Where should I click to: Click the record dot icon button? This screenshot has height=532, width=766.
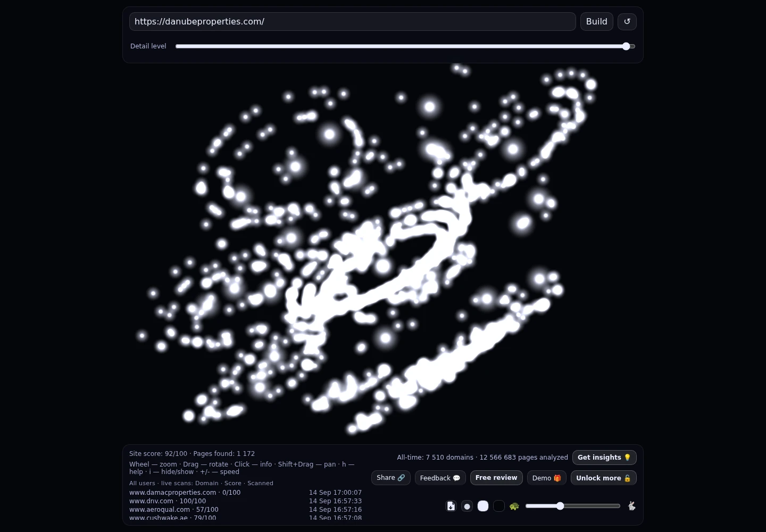click(x=467, y=506)
